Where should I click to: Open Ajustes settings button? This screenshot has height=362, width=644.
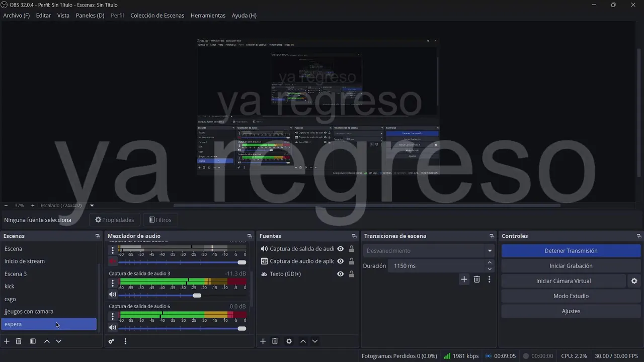[571, 311]
